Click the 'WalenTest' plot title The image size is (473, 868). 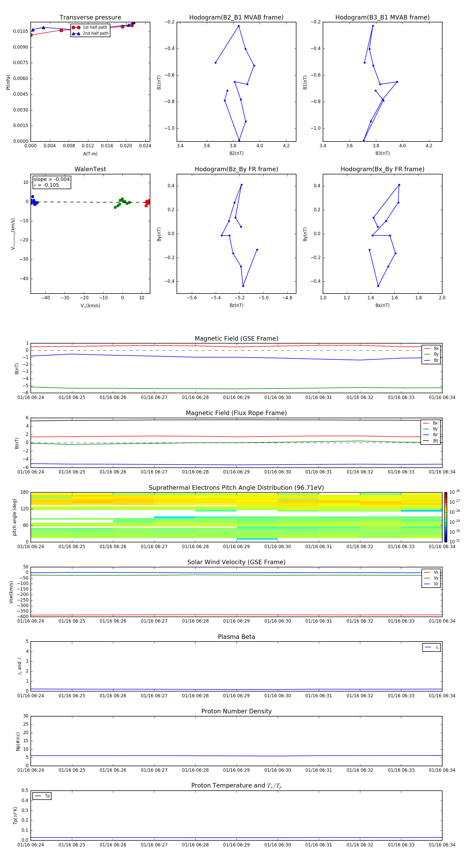click(x=90, y=169)
